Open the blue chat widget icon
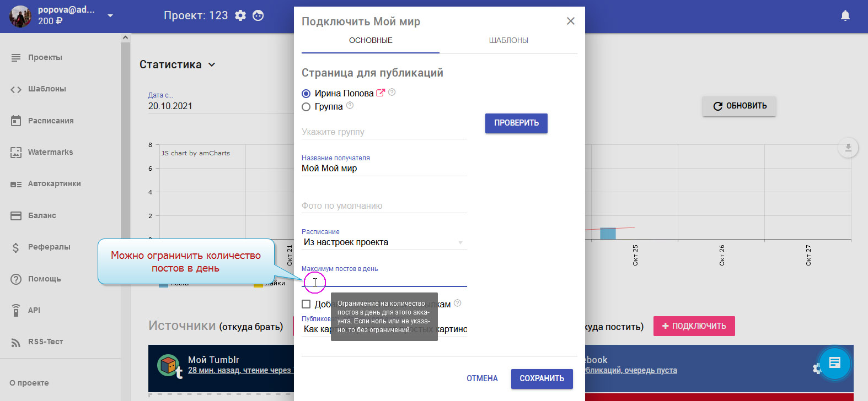 [834, 362]
